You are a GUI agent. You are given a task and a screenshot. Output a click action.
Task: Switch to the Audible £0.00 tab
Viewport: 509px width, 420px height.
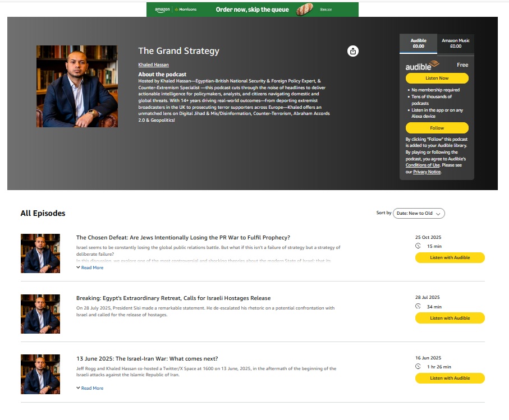tap(418, 44)
